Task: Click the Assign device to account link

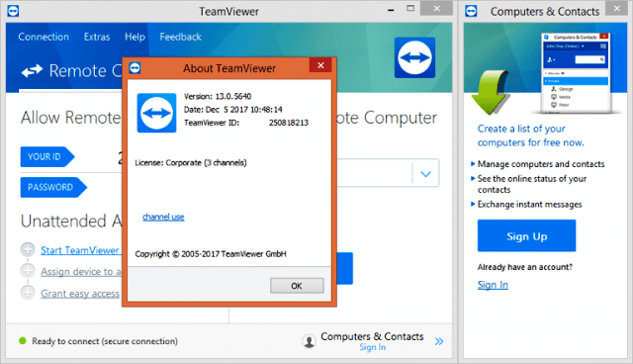Action: point(81,272)
